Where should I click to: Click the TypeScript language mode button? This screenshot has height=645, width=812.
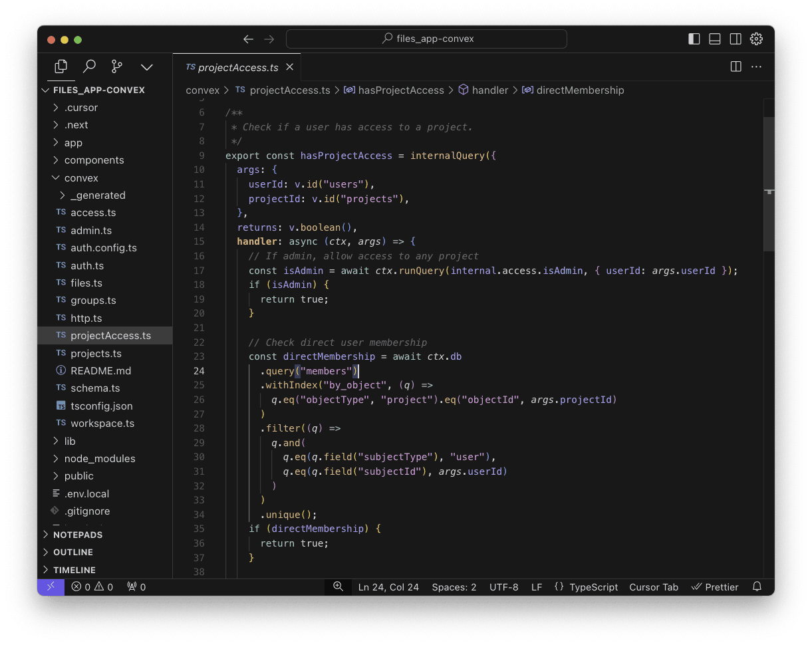click(x=593, y=587)
